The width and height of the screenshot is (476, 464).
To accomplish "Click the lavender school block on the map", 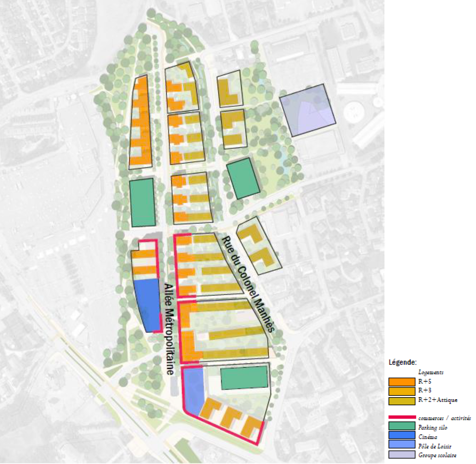I will (x=307, y=110).
